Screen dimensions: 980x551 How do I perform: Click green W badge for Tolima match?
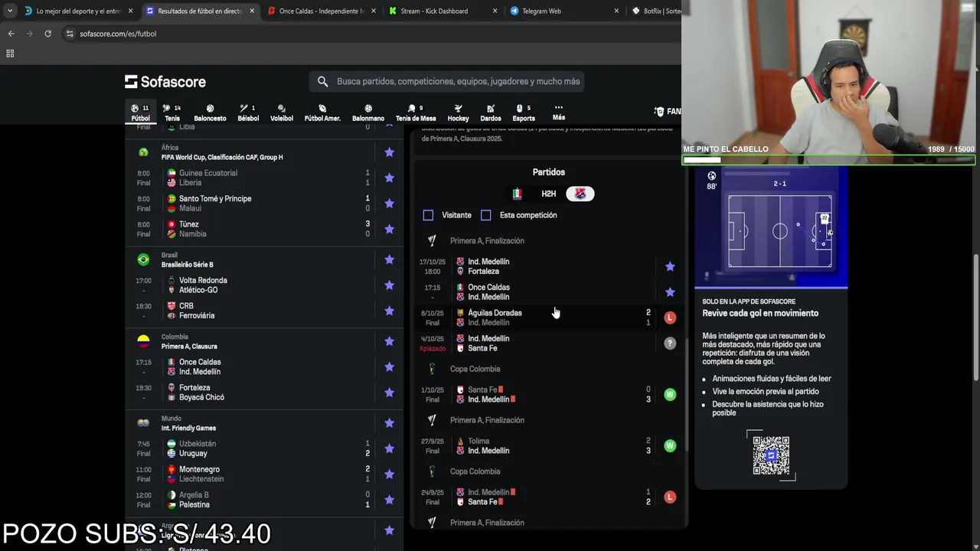(670, 445)
